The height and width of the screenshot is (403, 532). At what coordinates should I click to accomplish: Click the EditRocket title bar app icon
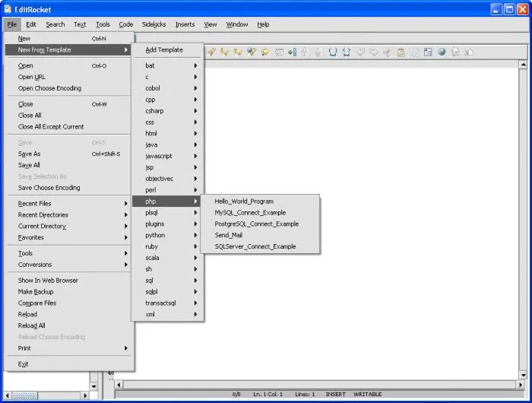click(8, 9)
